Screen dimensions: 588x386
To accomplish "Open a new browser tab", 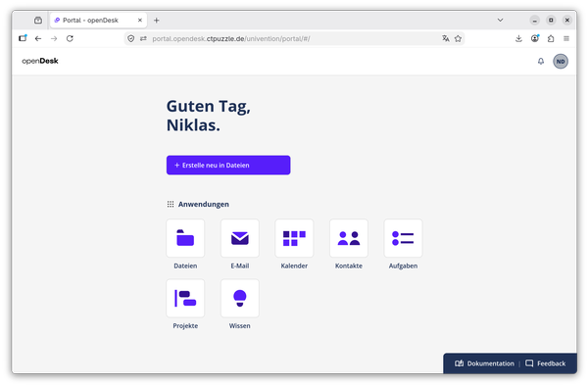I will [157, 21].
